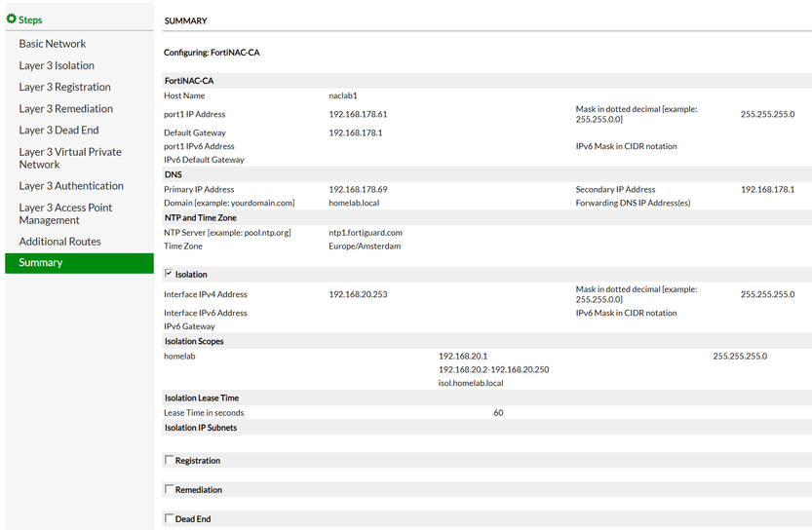Click isolation interface address 192.168.20.253
The image size is (812, 530).
point(358,294)
